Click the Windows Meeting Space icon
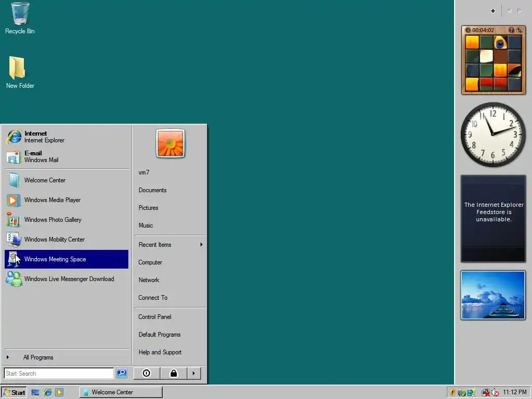 (x=14, y=259)
